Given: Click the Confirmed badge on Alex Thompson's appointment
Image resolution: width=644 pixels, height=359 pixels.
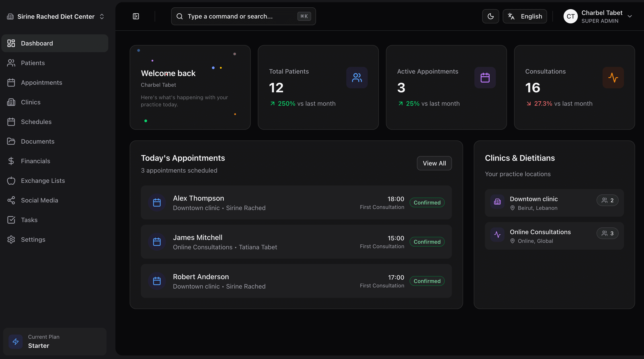Looking at the screenshot, I should point(427,202).
